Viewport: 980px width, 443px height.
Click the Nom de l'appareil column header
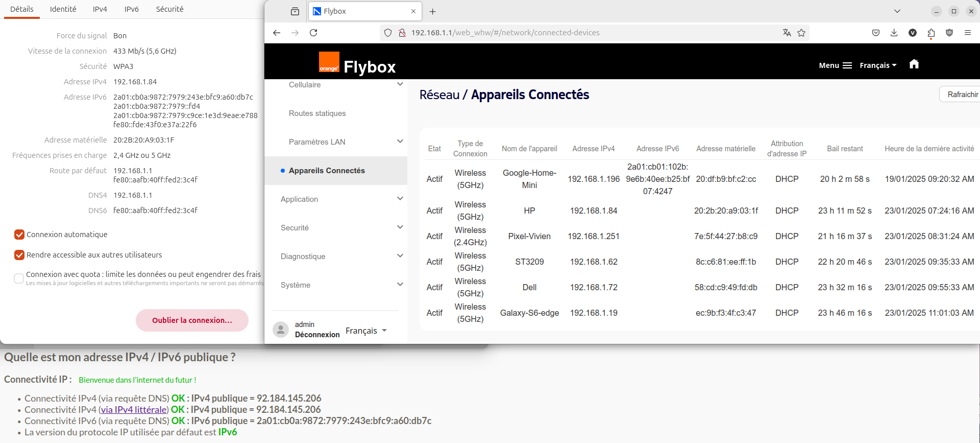(529, 149)
